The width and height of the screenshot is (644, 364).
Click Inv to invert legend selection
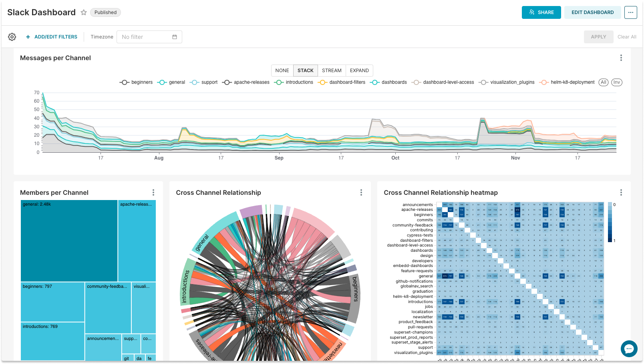click(x=616, y=82)
